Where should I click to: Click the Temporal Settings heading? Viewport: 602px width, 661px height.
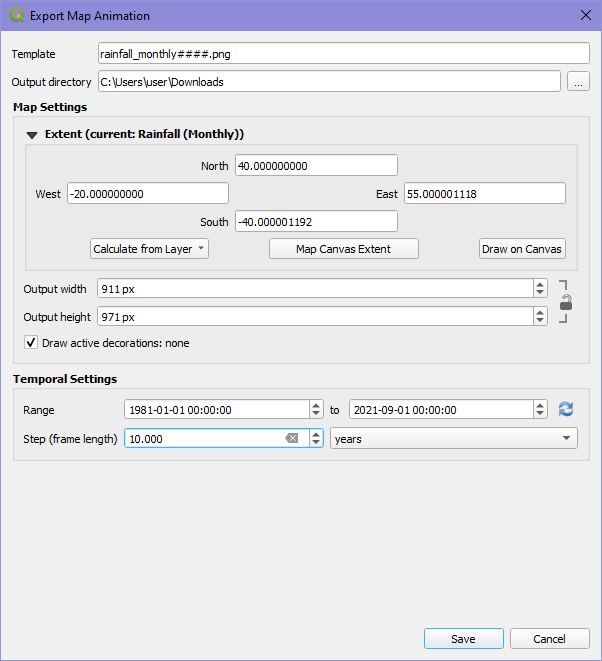(x=65, y=379)
